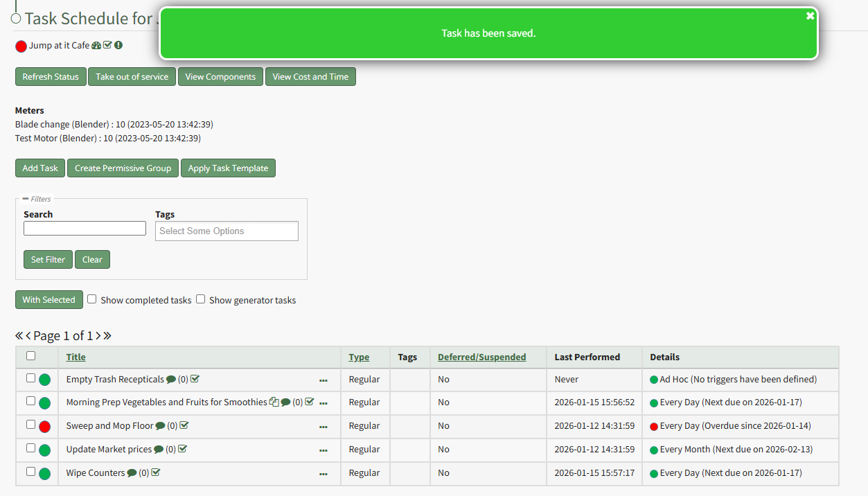The image size is (868, 496).
Task: Click into the Search filter text field
Action: tap(85, 229)
